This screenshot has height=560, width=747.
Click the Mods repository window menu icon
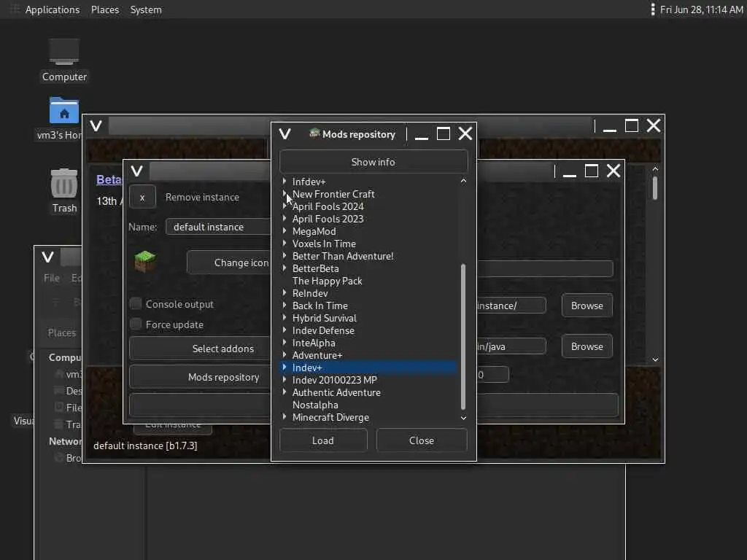[x=285, y=134]
